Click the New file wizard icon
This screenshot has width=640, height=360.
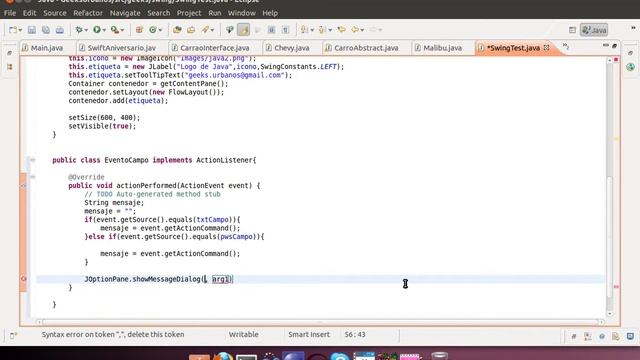13,30
